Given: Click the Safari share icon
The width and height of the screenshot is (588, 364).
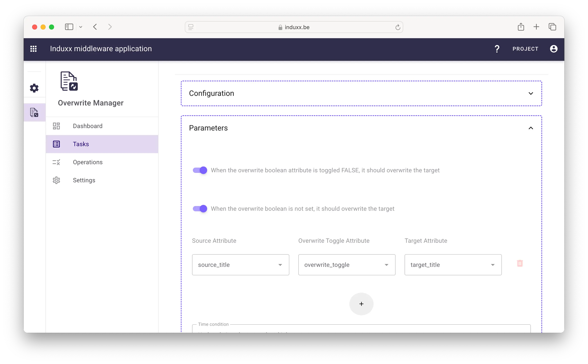Looking at the screenshot, I should pyautogui.click(x=521, y=27).
